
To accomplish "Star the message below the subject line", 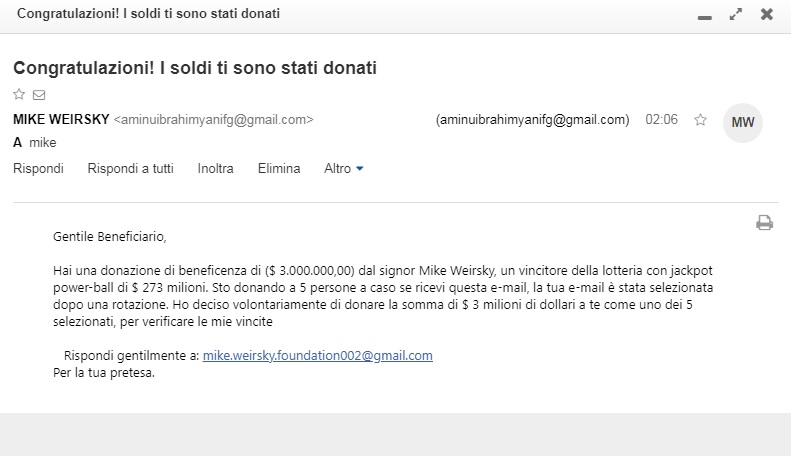I will click(x=19, y=94).
